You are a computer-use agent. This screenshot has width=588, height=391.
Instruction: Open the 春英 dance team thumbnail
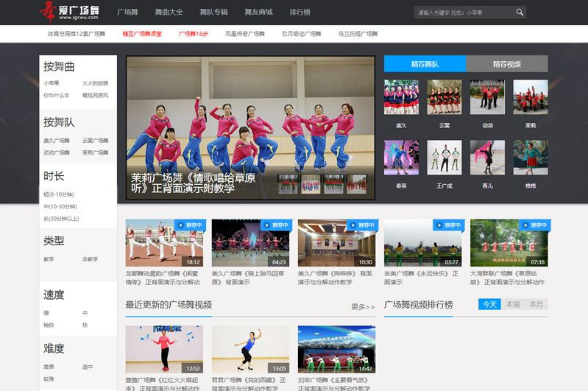point(401,158)
